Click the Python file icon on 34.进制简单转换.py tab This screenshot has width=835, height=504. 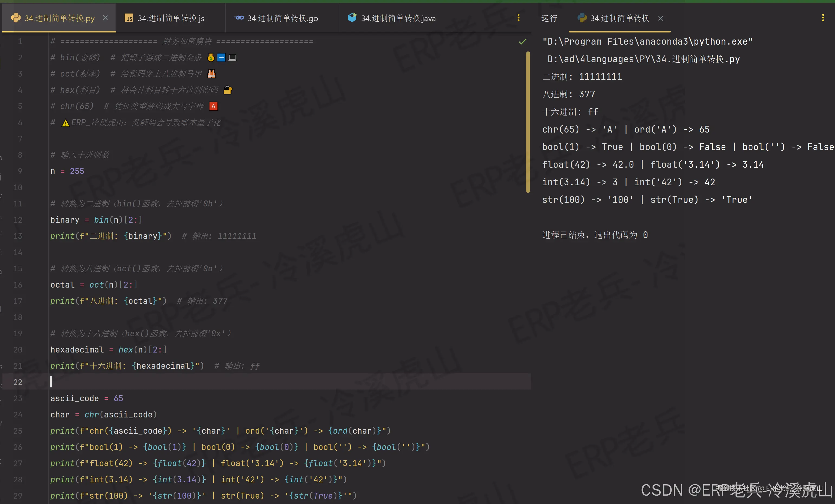pyautogui.click(x=16, y=18)
